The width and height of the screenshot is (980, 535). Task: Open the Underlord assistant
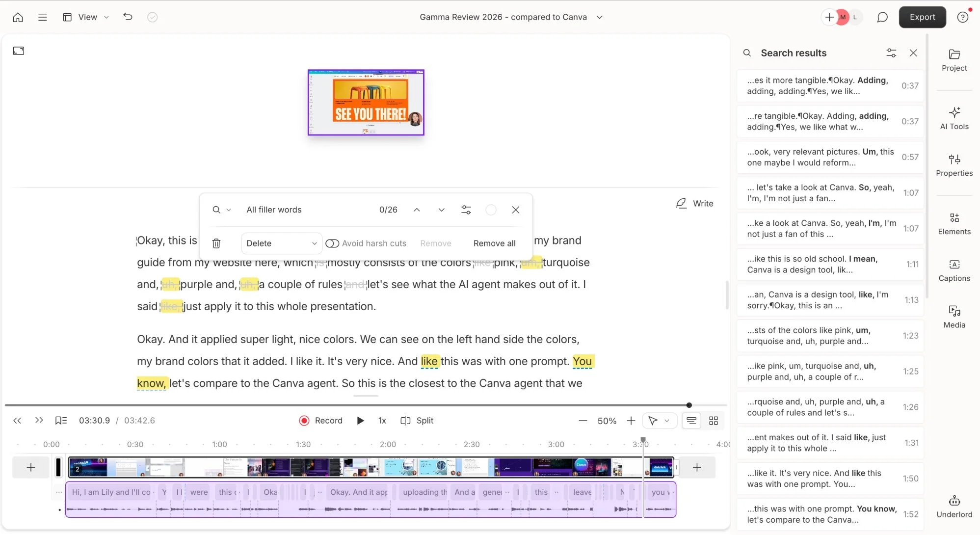(954, 506)
